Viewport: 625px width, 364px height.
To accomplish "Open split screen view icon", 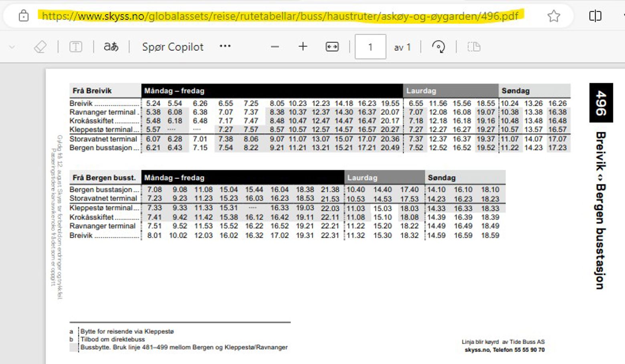I will click(595, 16).
